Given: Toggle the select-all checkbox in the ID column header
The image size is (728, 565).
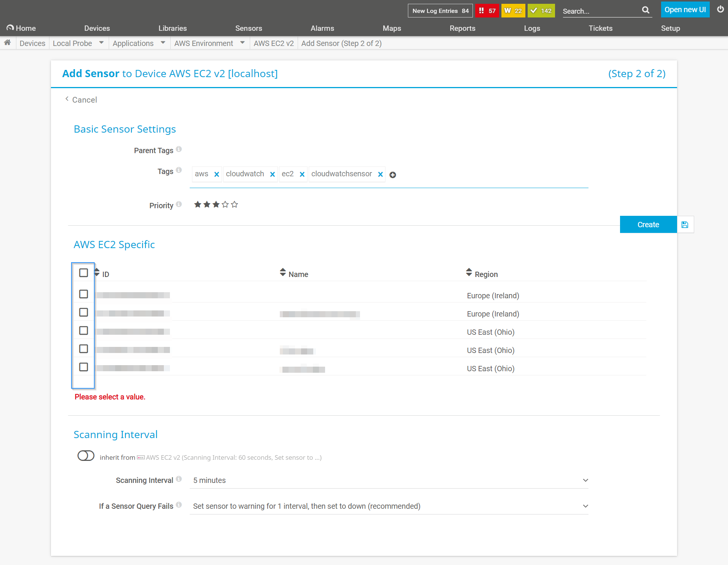Looking at the screenshot, I should click(x=83, y=272).
